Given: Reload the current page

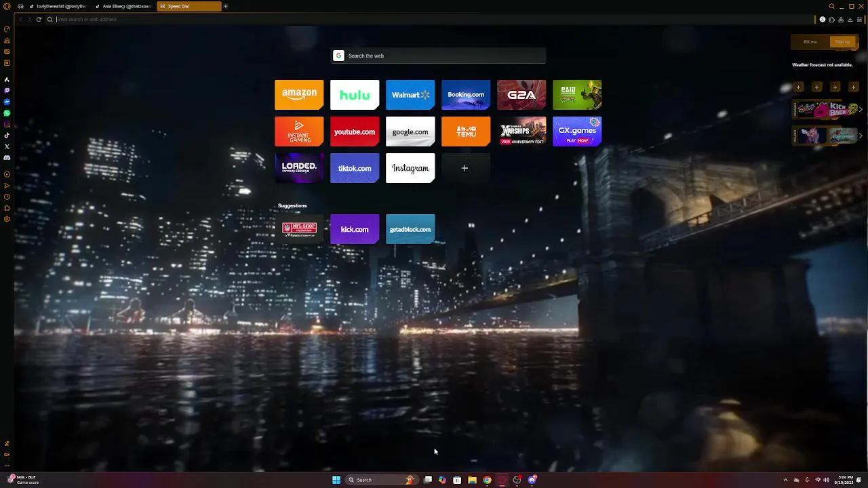Looking at the screenshot, I should 39,19.
